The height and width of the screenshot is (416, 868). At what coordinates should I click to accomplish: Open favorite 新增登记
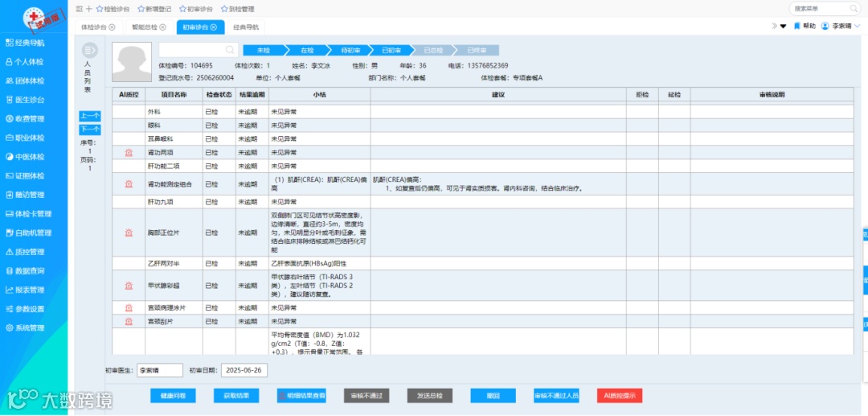pos(154,9)
